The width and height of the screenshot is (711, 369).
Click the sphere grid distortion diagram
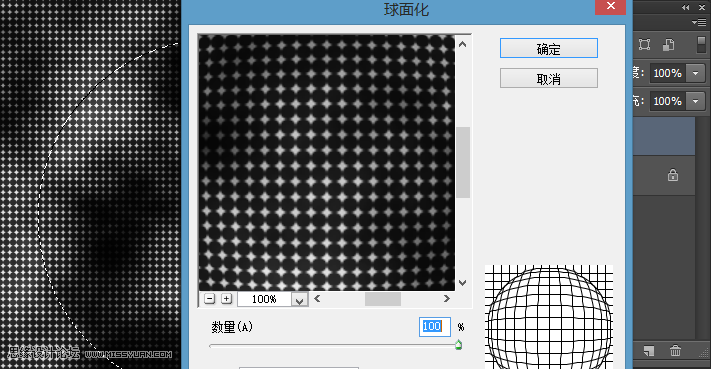[549, 317]
